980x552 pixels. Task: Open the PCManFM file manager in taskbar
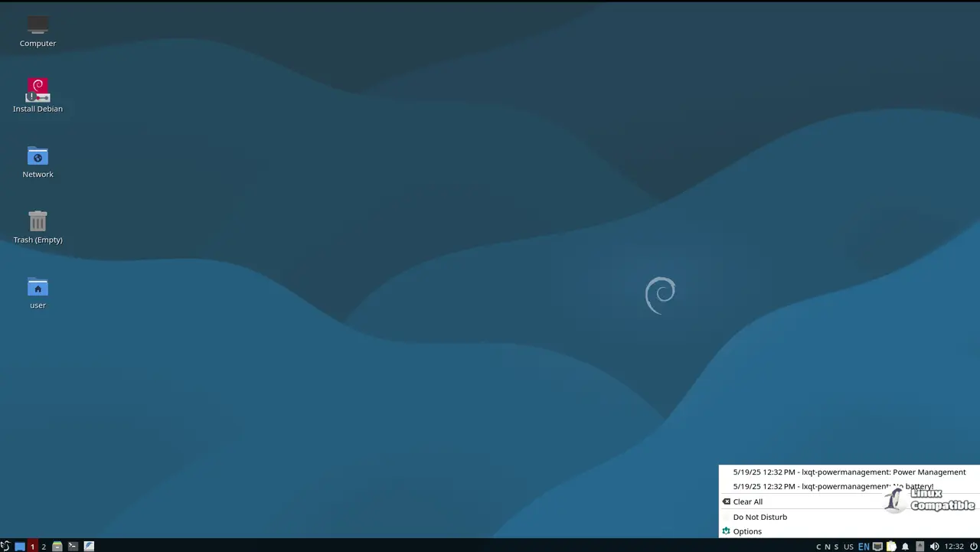(x=57, y=546)
